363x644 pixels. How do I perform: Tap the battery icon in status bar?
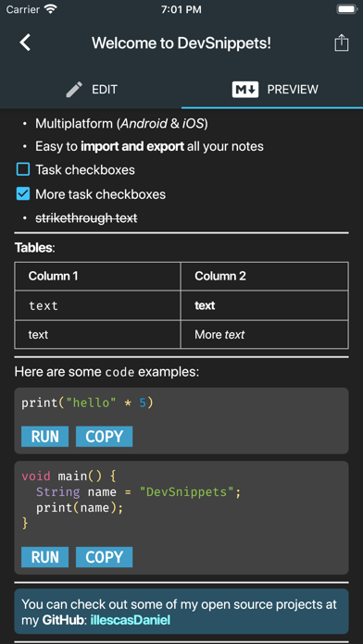[x=346, y=9]
